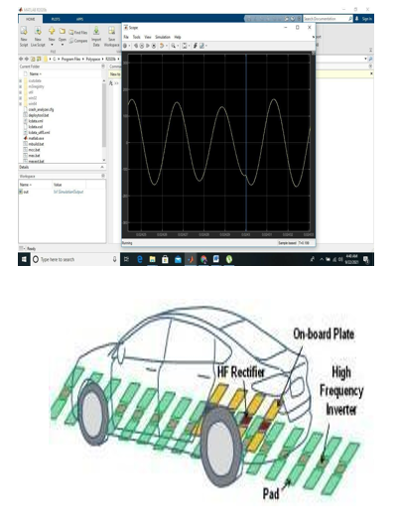Click the Scope zoom magnifier tool
This screenshot has height=532, width=399.
click(x=174, y=46)
